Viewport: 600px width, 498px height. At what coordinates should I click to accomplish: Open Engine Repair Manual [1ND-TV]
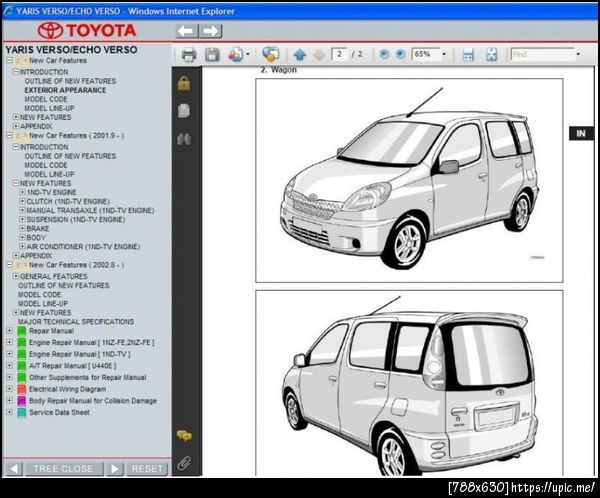[x=80, y=354]
